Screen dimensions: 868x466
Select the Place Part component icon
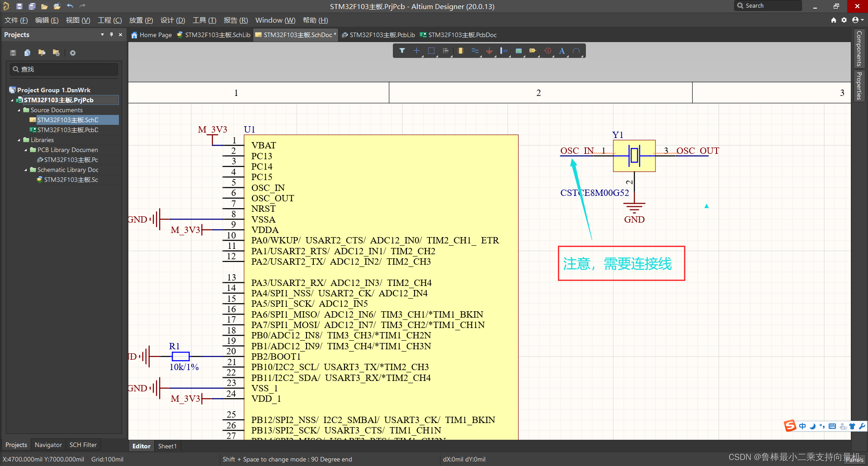(460, 51)
